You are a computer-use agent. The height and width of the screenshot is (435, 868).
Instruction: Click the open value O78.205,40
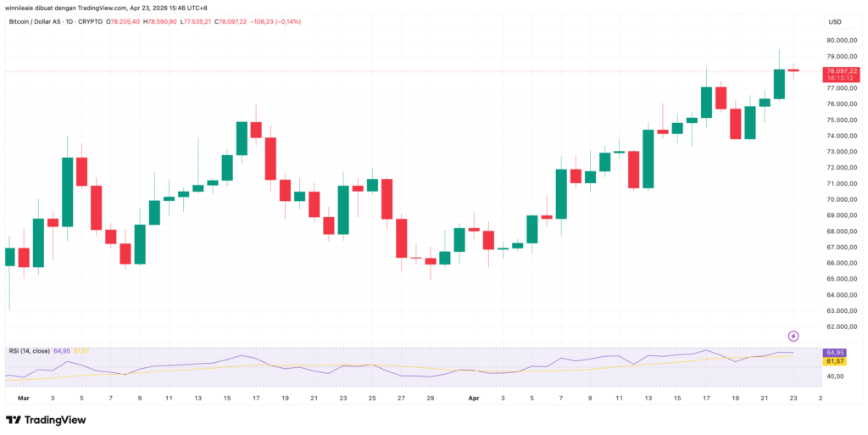[124, 21]
